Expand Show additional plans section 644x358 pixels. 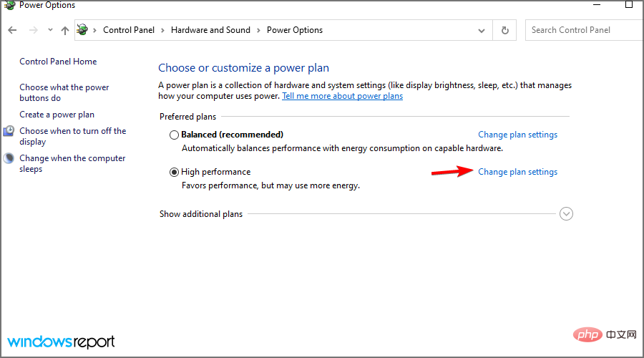(x=566, y=213)
